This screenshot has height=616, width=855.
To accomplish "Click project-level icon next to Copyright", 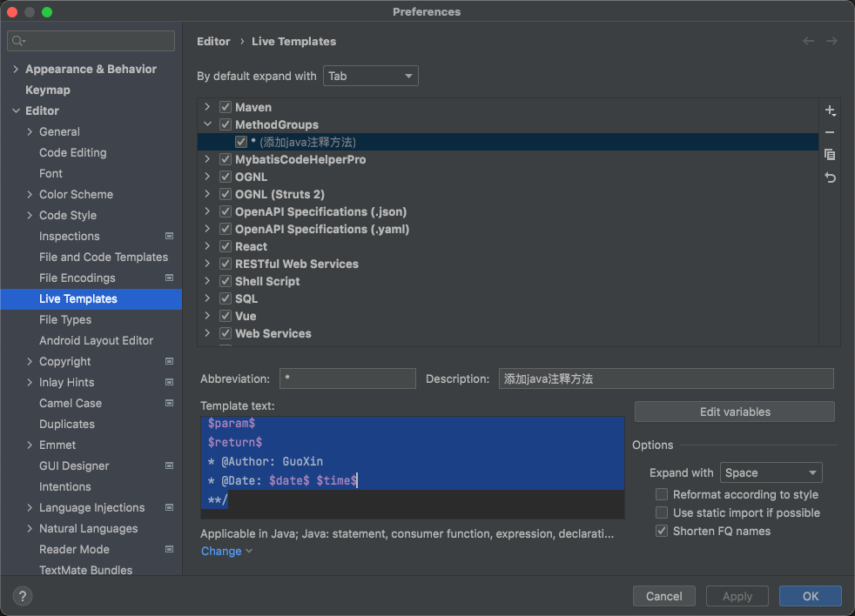I will point(169,361).
